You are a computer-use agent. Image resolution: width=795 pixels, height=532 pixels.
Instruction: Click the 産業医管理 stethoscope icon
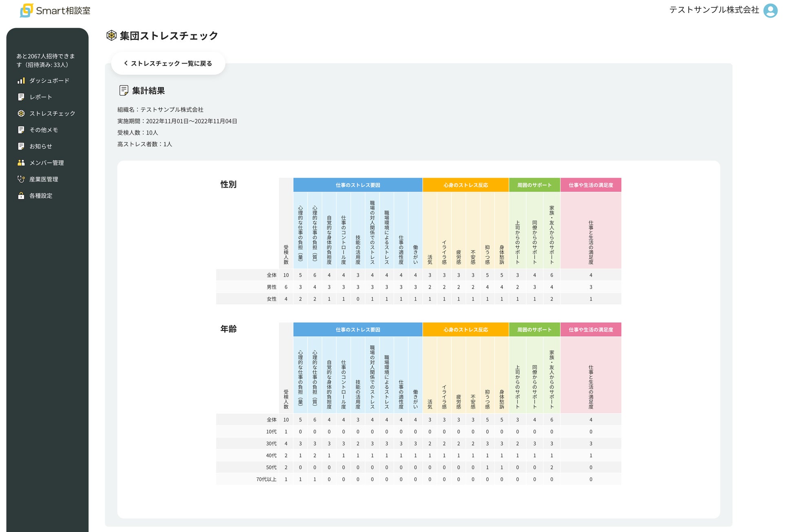[x=21, y=179]
